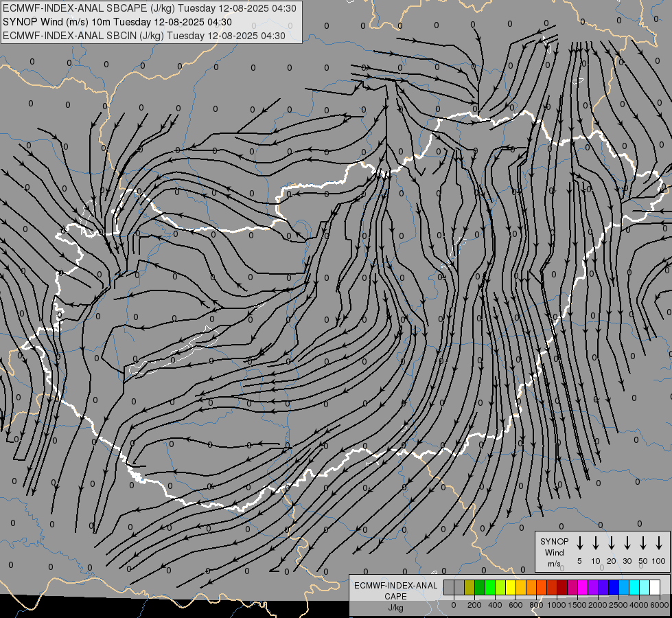The image size is (672, 618).
Task: Click the SBCAPE title line in header
Action: 149,8
